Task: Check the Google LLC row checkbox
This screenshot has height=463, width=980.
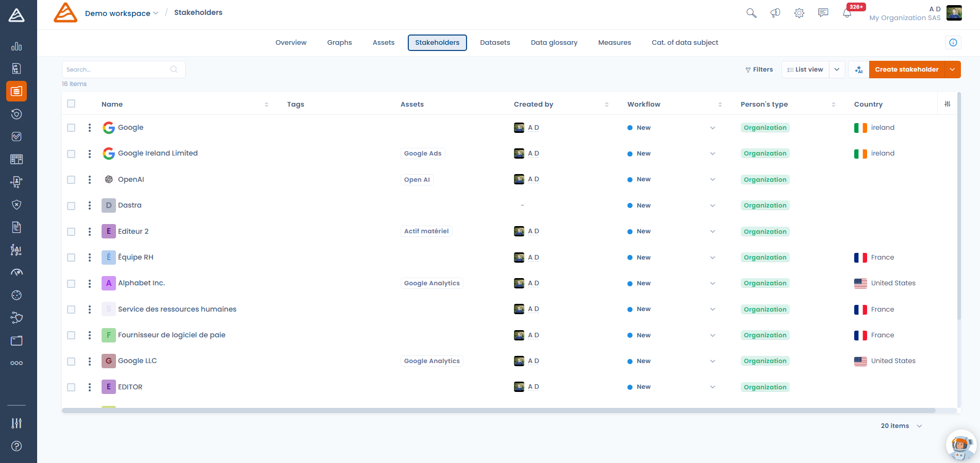Action: pos(71,361)
